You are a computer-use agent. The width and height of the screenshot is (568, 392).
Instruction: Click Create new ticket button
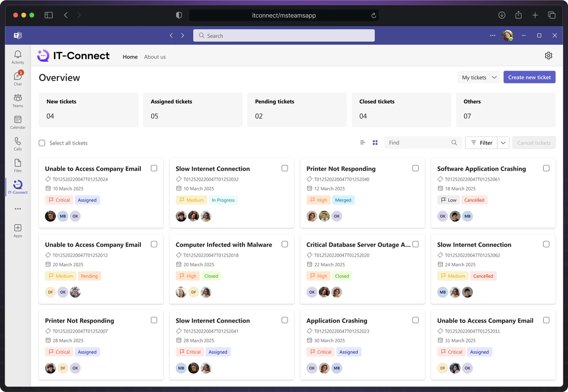[529, 77]
